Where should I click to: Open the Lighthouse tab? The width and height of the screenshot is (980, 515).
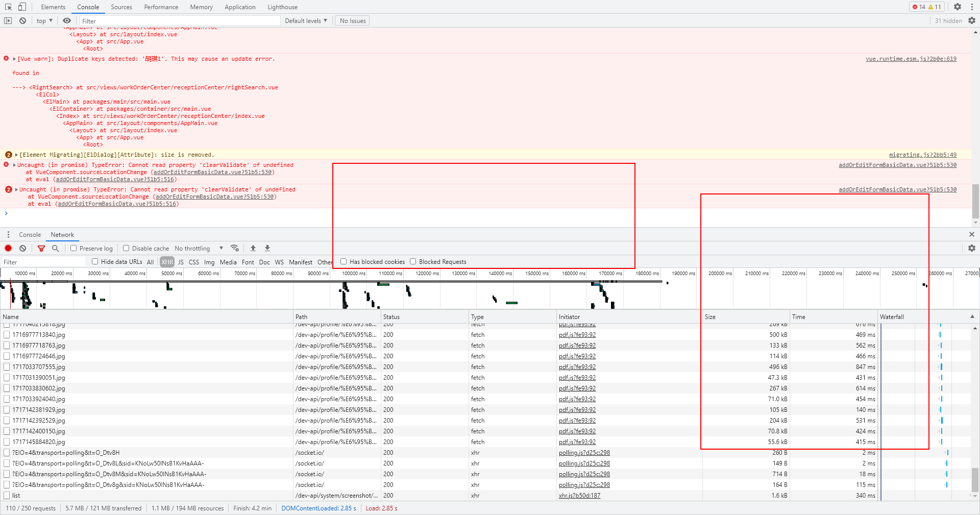(x=282, y=7)
